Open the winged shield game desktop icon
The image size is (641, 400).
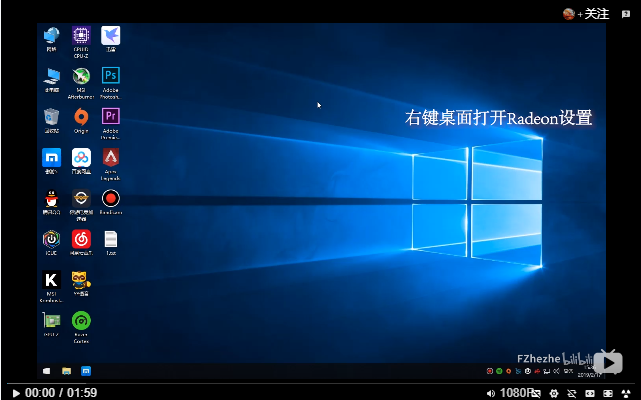click(81, 205)
